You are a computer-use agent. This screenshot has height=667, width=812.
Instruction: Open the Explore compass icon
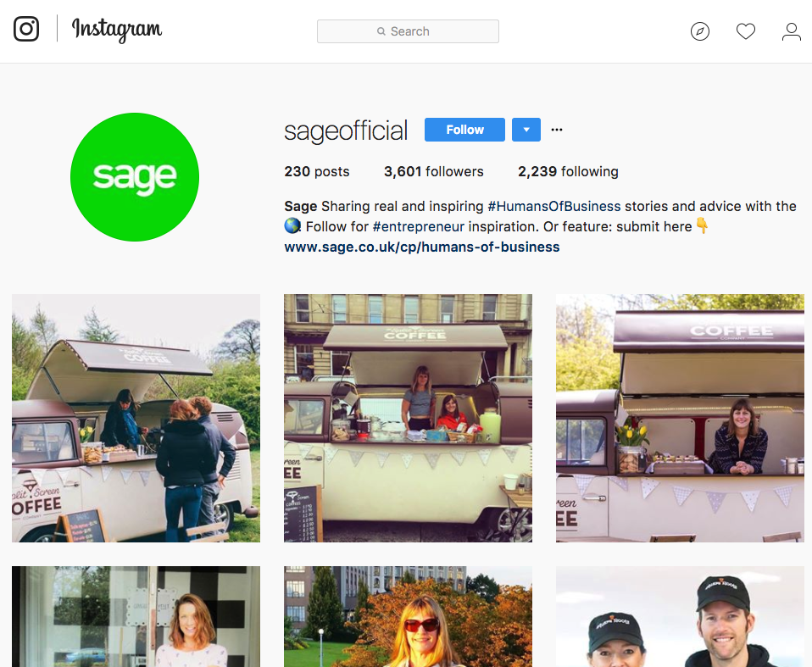[699, 31]
